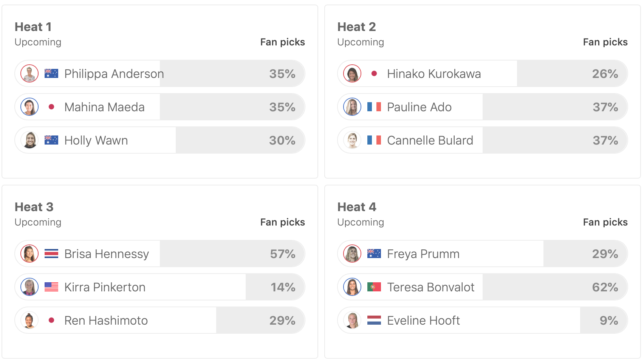Select Mahina Maeda as fan pick

[104, 107]
